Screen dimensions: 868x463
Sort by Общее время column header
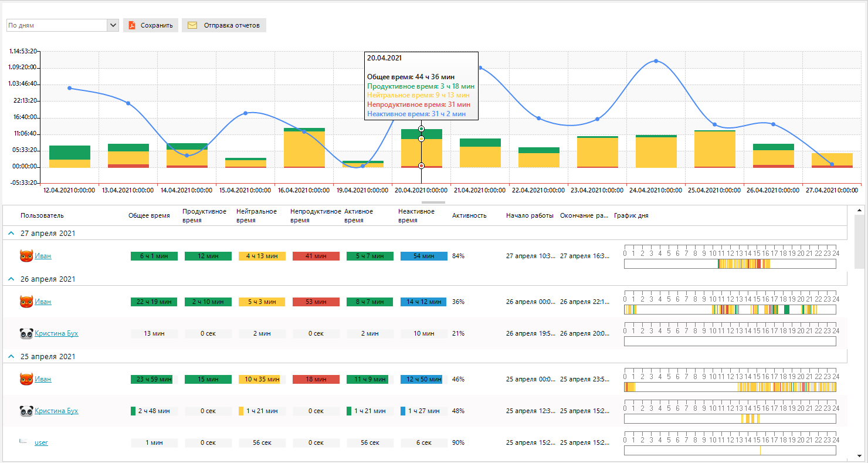coord(149,215)
